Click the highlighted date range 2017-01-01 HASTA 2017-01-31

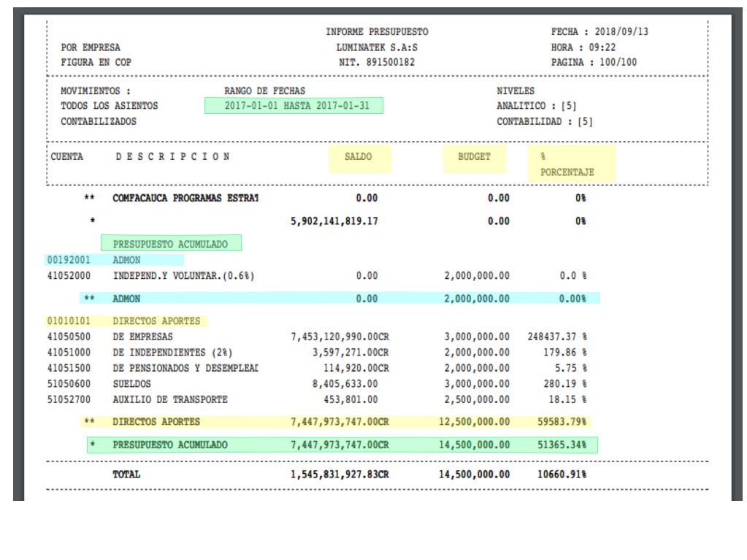coord(294,106)
